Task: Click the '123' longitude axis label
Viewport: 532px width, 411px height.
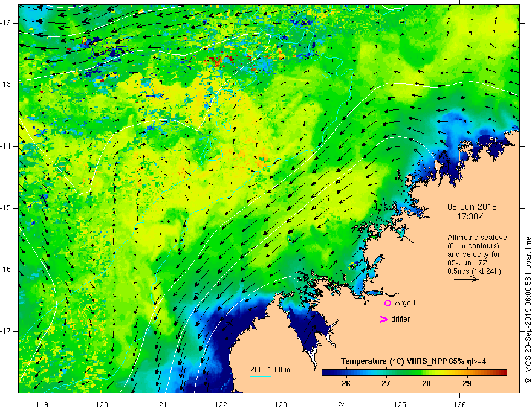Action: click(281, 404)
